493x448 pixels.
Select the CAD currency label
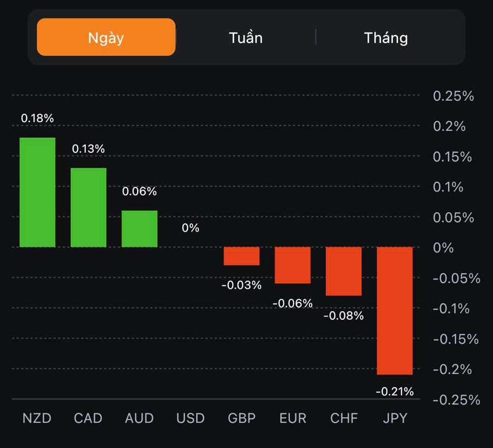(88, 418)
